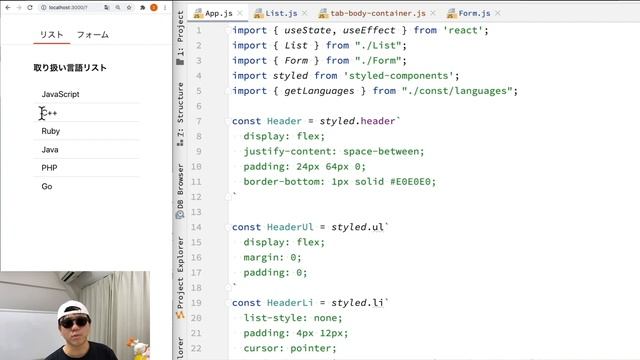Go back in the browser

tap(8, 7)
